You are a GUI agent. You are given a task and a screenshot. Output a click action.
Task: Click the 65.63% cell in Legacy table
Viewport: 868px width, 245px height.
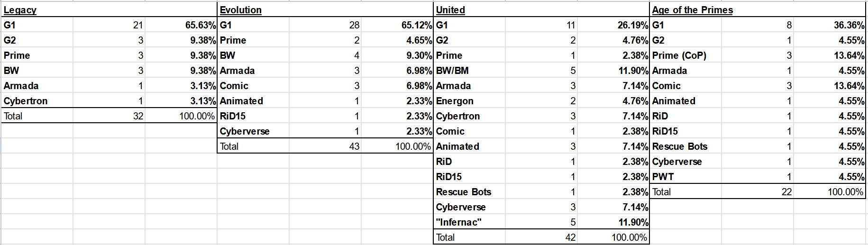click(201, 25)
